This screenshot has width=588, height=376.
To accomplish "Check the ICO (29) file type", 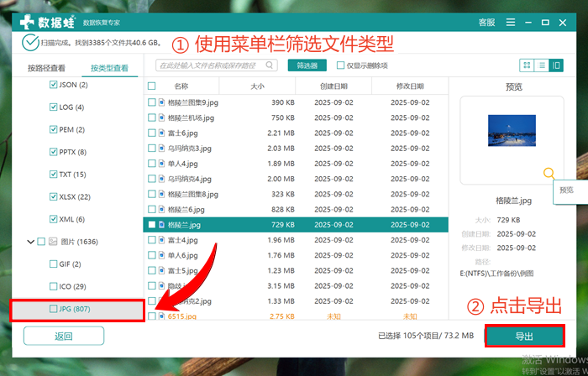I will click(x=53, y=286).
